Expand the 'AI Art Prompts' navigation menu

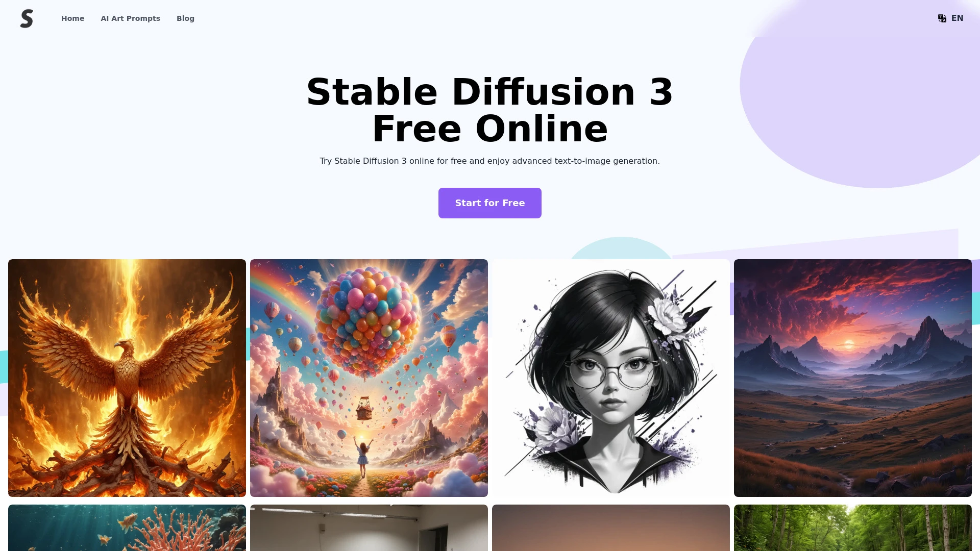click(x=130, y=18)
